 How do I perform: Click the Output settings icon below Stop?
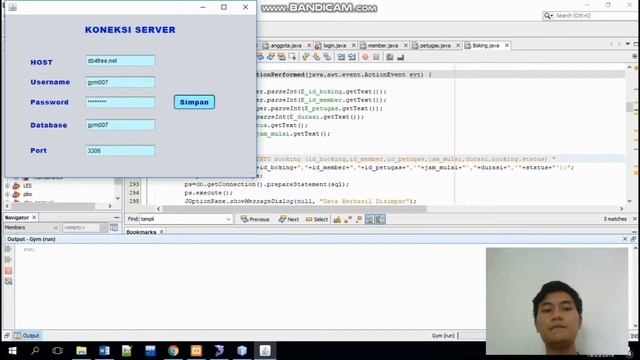(x=8, y=281)
